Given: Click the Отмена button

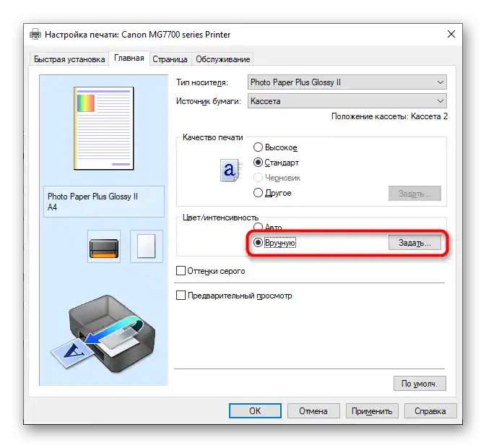Looking at the screenshot, I should click(313, 411).
